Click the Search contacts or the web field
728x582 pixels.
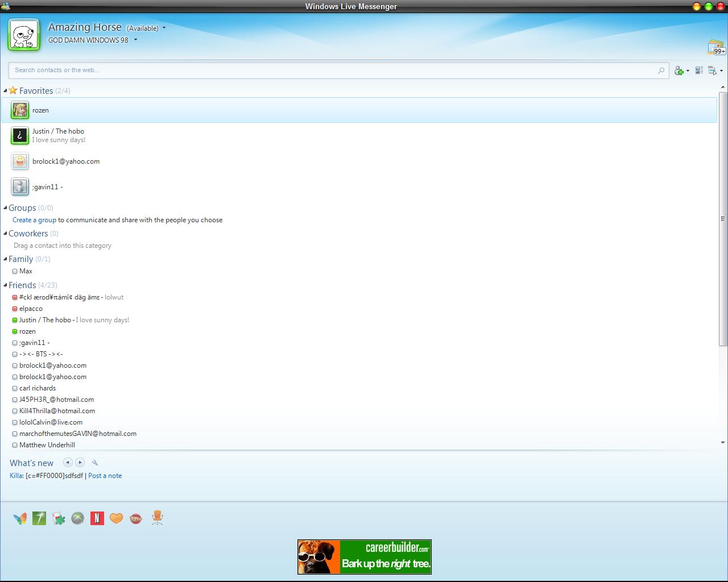click(338, 70)
